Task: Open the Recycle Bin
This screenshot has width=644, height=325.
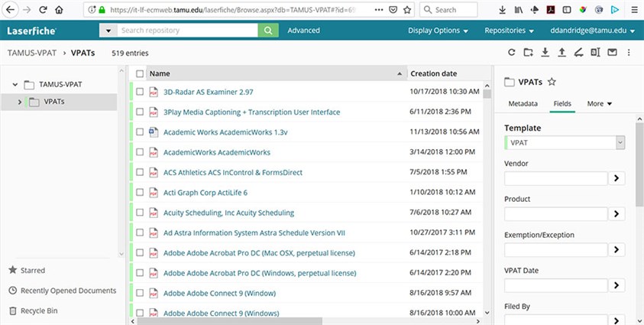Action: pos(34,310)
